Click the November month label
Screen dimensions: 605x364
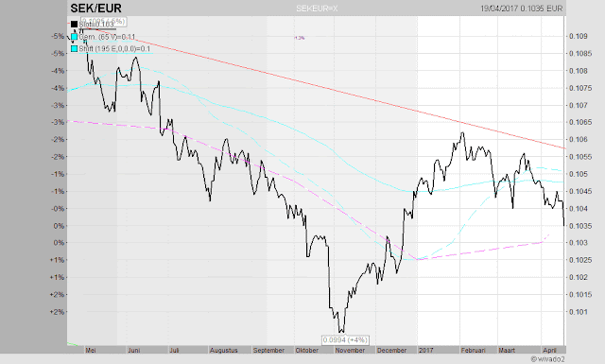click(x=350, y=350)
